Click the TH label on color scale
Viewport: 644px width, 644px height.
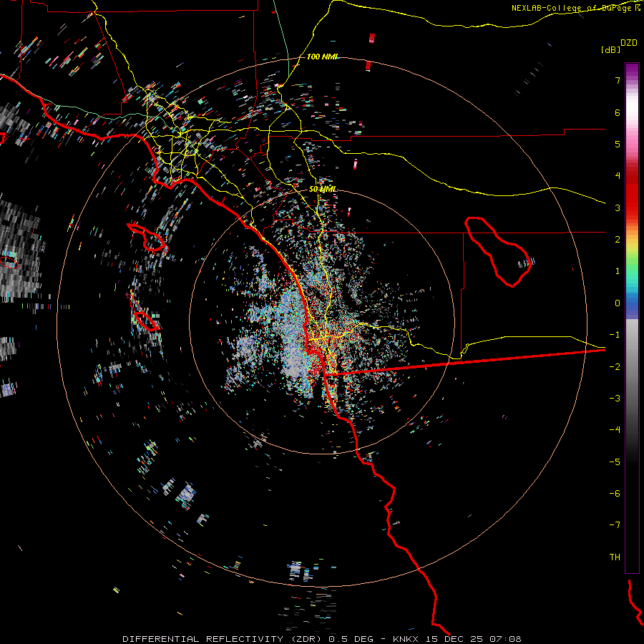615,557
